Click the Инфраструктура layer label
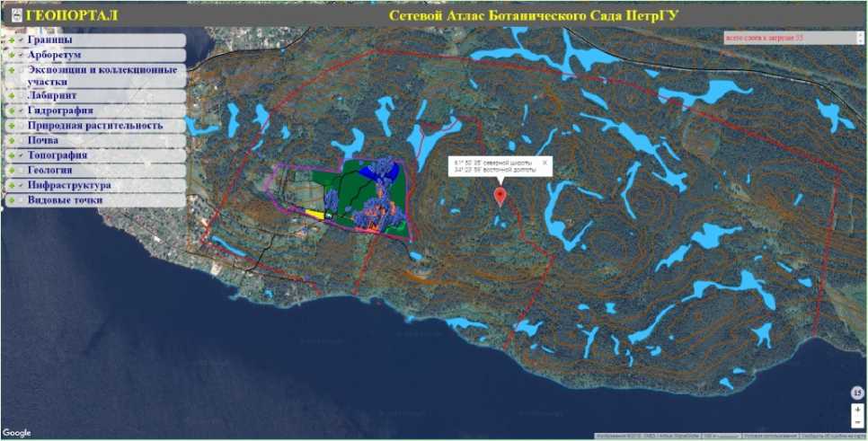 (69, 185)
